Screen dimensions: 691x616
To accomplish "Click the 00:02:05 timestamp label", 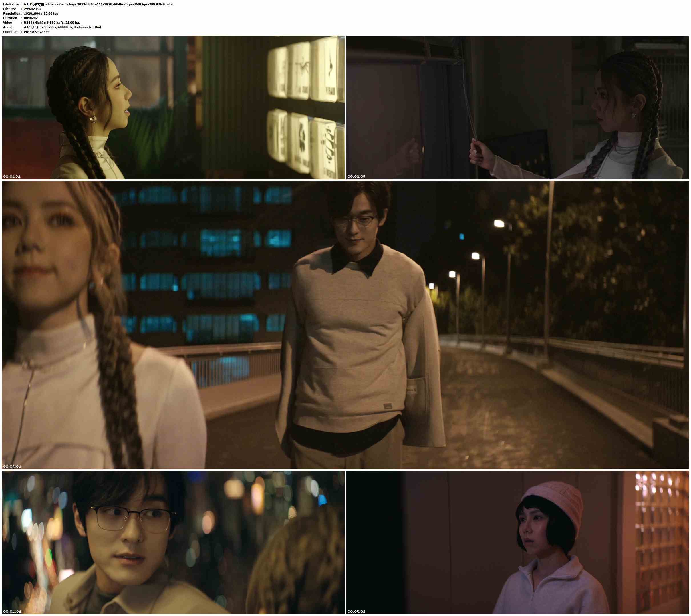I will pyautogui.click(x=356, y=176).
